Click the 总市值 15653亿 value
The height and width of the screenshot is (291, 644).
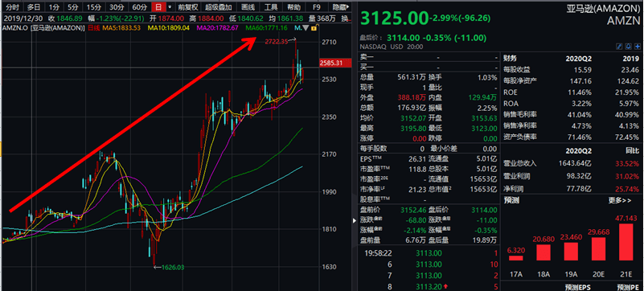484,189
